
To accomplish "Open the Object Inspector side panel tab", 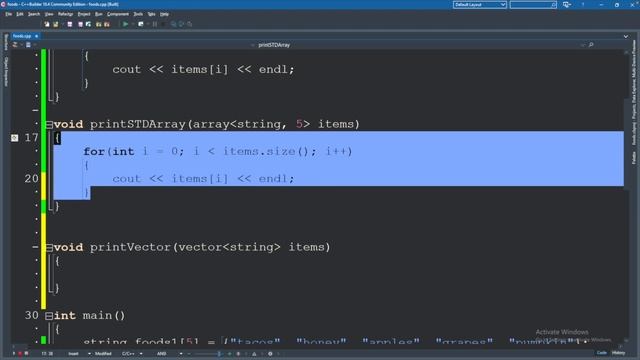I will pyautogui.click(x=6, y=71).
